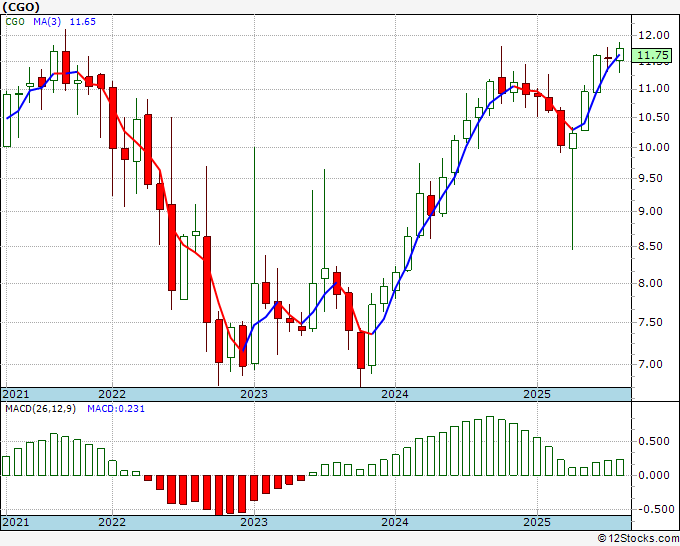
Task: Click the 10.50 price axis label
Action: pyautogui.click(x=654, y=118)
